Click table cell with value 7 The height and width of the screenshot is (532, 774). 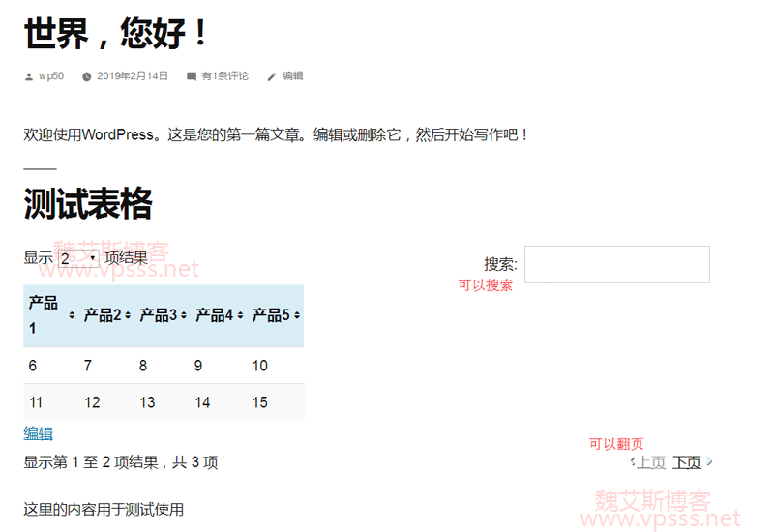click(x=88, y=366)
